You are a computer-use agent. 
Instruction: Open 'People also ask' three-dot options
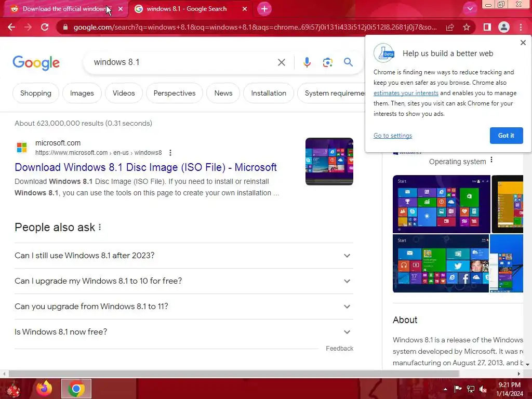[100, 227]
